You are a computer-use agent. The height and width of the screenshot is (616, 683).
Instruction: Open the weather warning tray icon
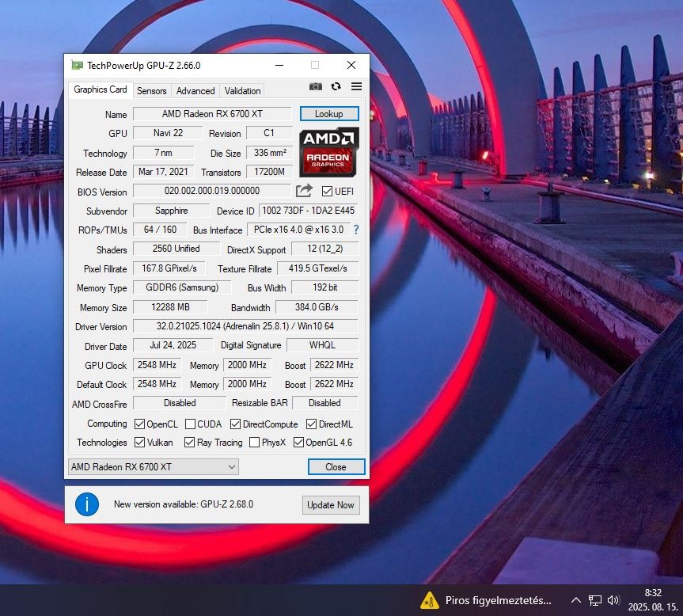pos(430,600)
